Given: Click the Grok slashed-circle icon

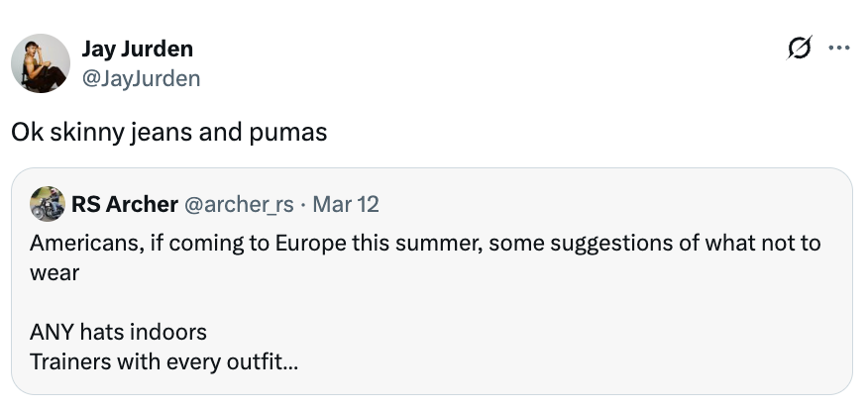Looking at the screenshot, I should pos(798,48).
